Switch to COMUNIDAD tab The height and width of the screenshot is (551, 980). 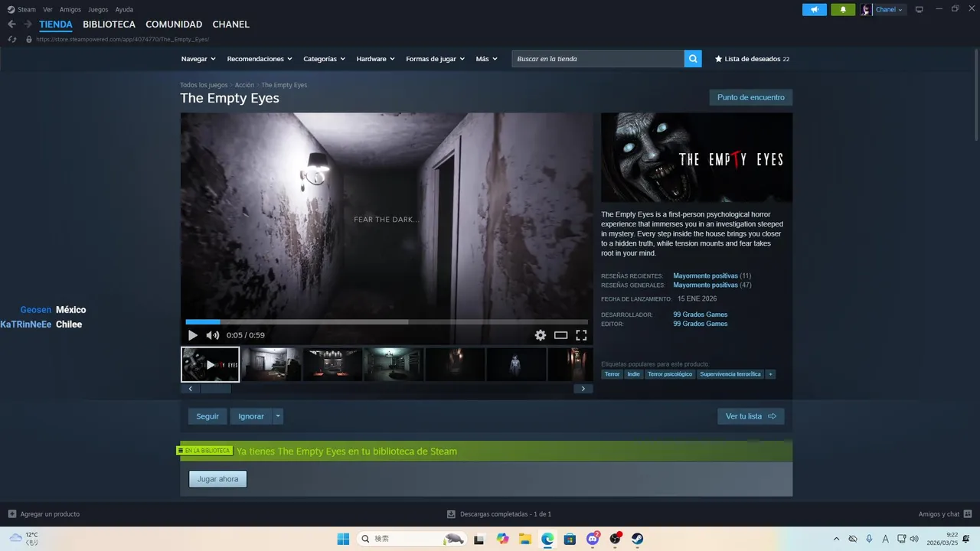[174, 24]
